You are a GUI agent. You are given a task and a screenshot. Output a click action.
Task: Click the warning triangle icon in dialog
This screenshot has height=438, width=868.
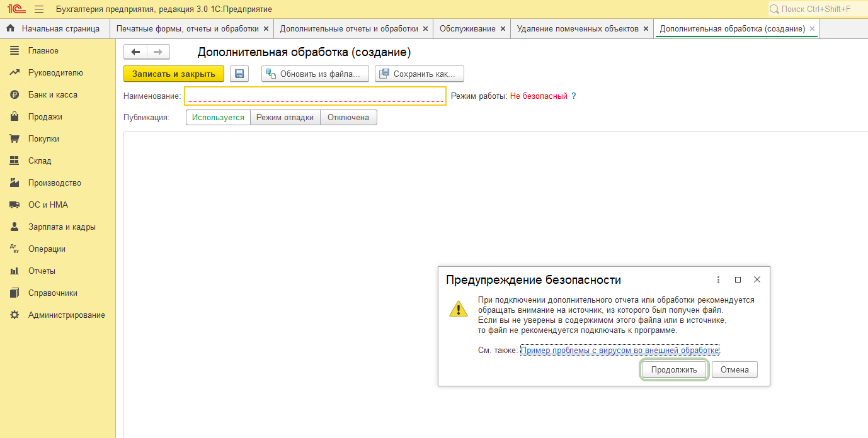(x=459, y=308)
